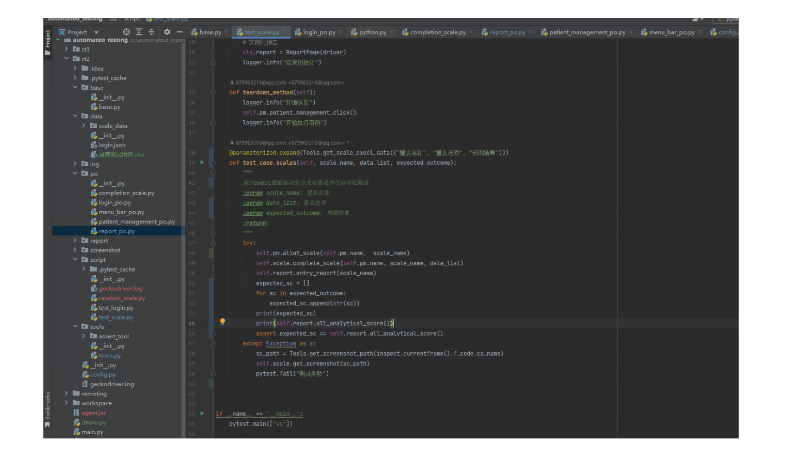Toggle the Bookmarks side tool button

click(x=47, y=409)
